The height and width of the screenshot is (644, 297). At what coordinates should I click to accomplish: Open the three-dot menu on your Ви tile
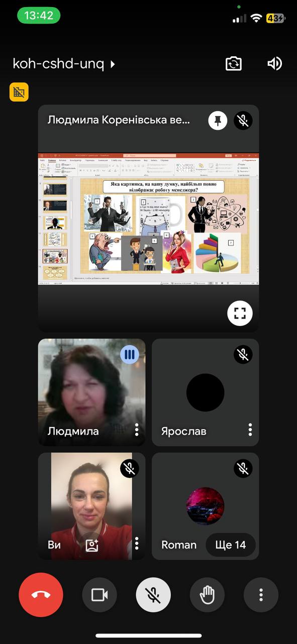point(137,543)
